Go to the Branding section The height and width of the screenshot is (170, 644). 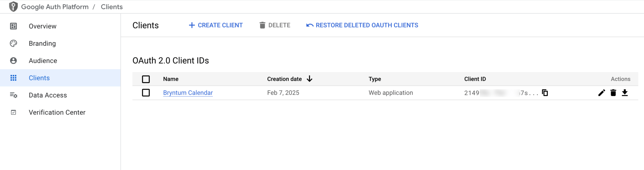(60, 43)
